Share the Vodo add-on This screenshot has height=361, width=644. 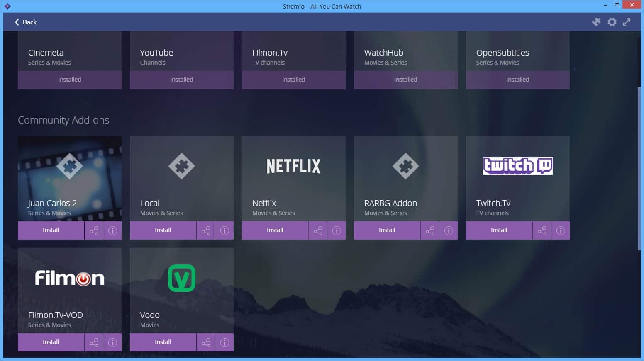[206, 342]
